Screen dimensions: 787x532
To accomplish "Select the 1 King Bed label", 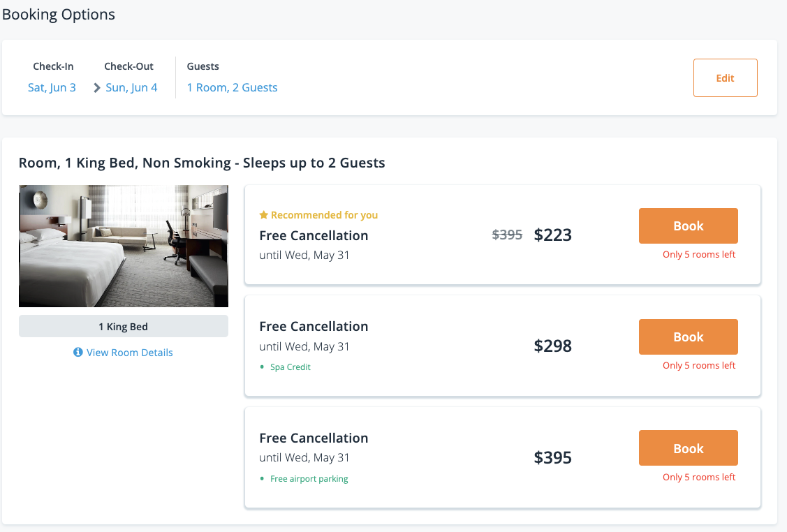I will tap(124, 326).
